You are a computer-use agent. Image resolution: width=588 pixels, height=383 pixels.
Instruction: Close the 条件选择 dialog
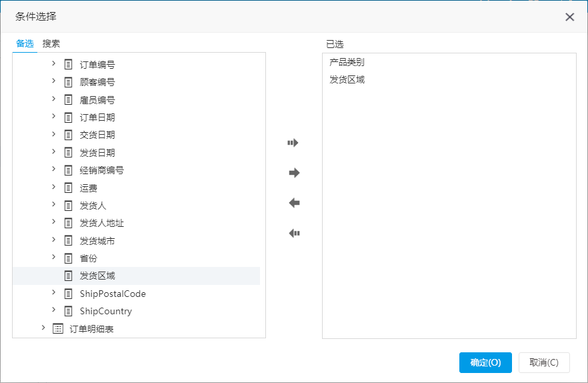tap(569, 17)
